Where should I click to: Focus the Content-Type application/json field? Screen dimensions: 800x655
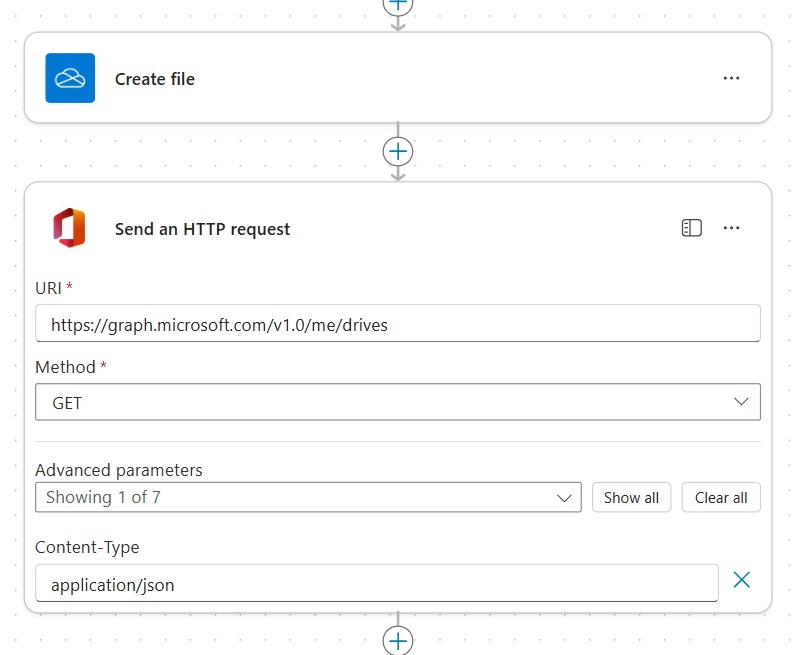pyautogui.click(x=376, y=584)
